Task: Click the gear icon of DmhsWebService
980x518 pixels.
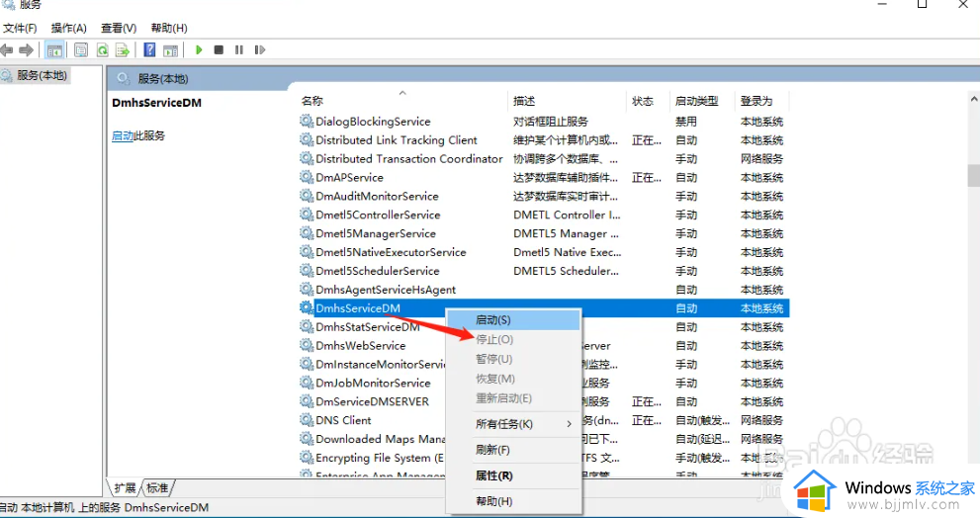Action: click(x=307, y=345)
